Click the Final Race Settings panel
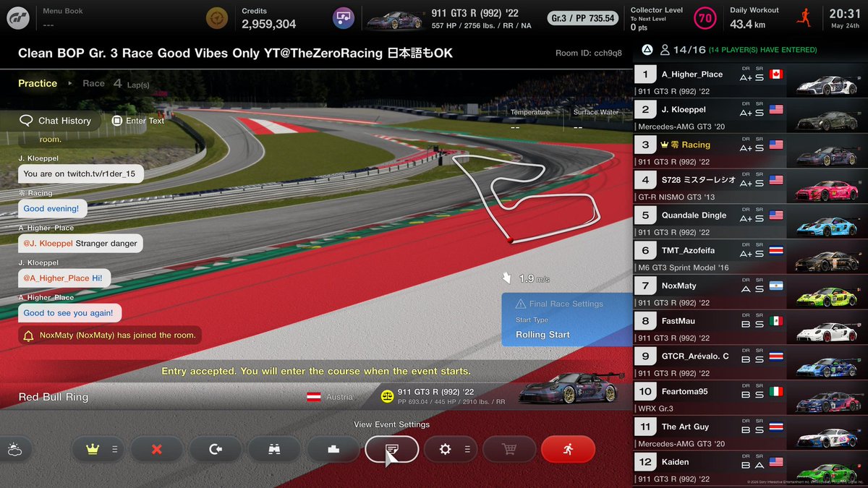The height and width of the screenshot is (488, 868). point(567,320)
